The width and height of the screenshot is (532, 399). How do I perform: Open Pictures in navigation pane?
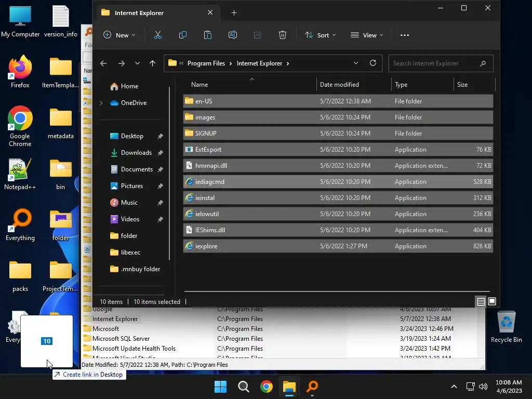tap(131, 186)
